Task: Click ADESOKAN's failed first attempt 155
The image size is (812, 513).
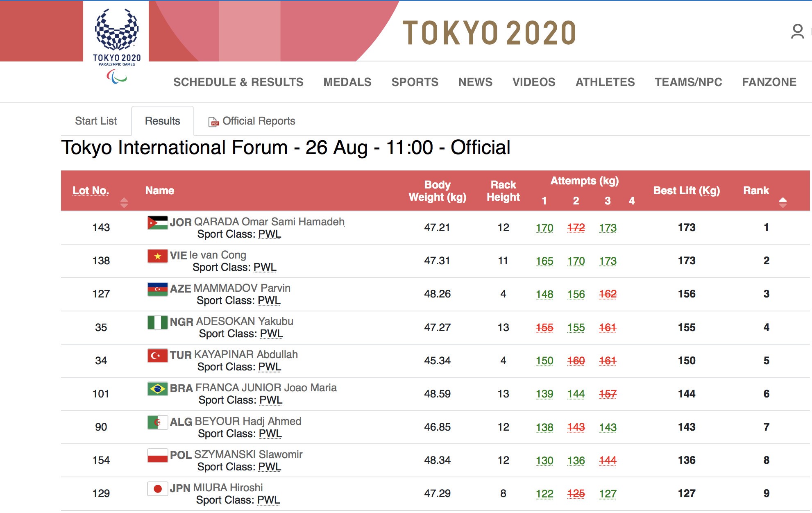Action: [x=544, y=327]
